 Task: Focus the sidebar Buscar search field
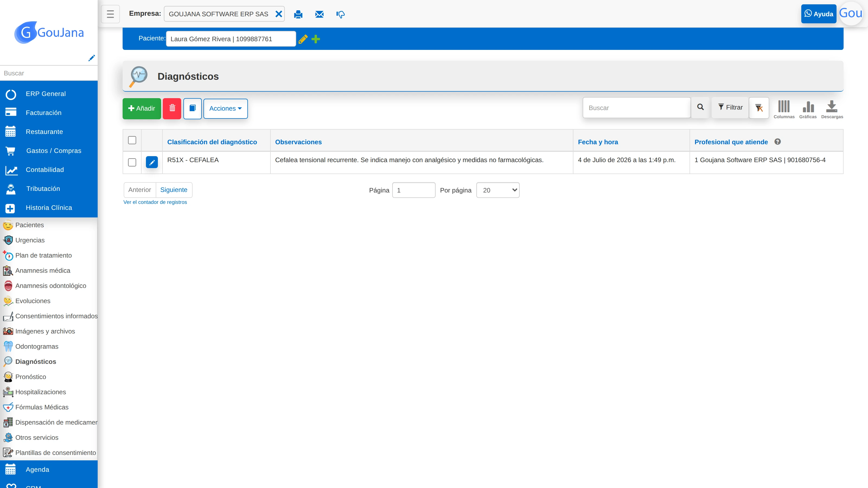point(49,73)
